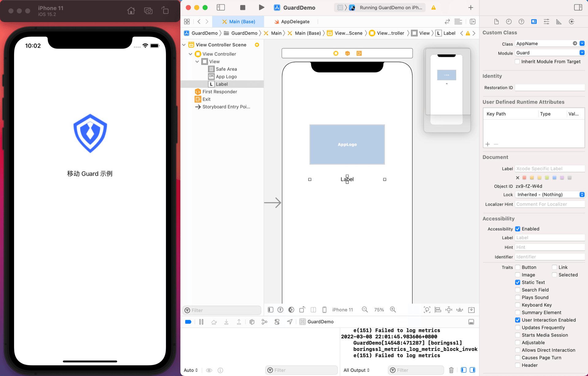
Task: Pause program execution in debug bar
Action: tap(201, 322)
